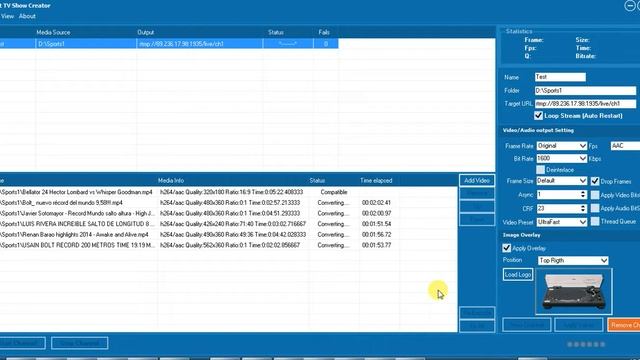Open the View menu

pyautogui.click(x=7, y=16)
